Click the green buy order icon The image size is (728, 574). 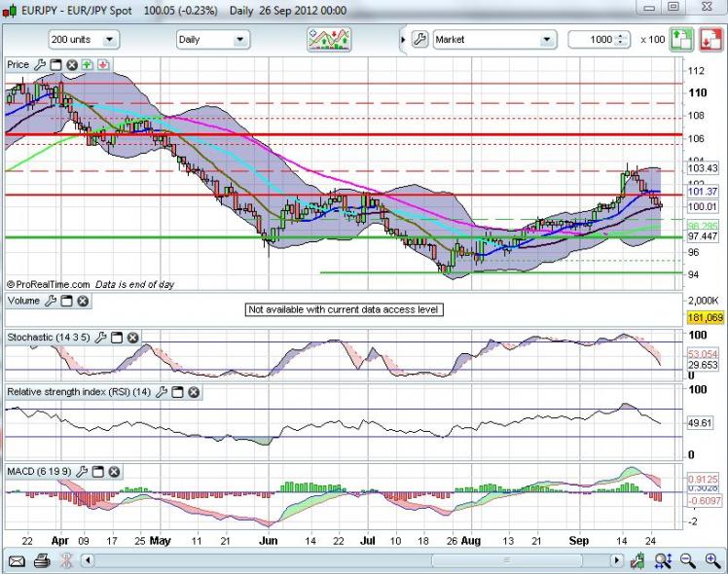[681, 40]
